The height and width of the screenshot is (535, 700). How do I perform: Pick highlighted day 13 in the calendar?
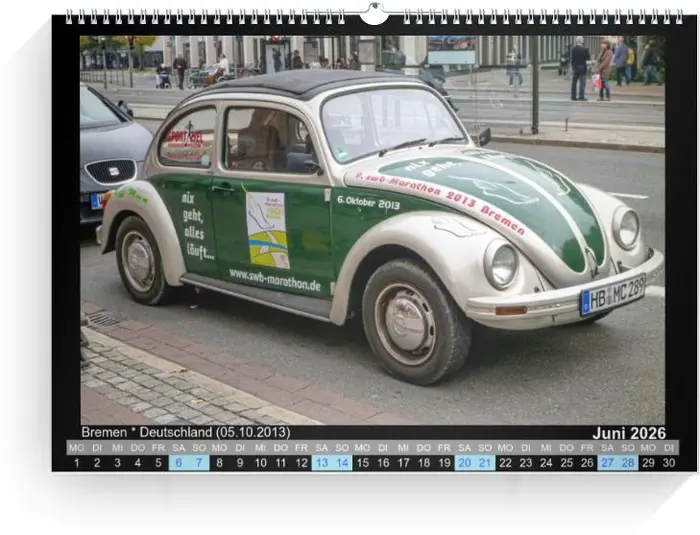click(x=321, y=463)
